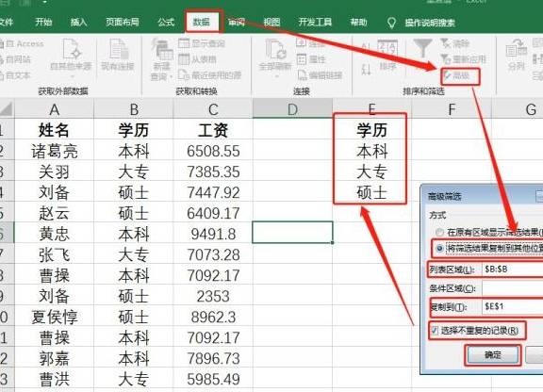Open 最近使用的源 recent sources
Viewport: 543px width, 392px height.
210,75
